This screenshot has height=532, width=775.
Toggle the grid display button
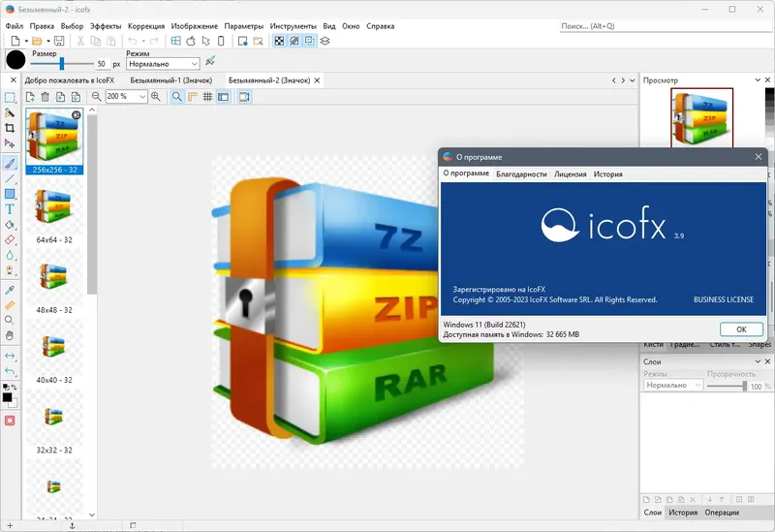coord(207,97)
